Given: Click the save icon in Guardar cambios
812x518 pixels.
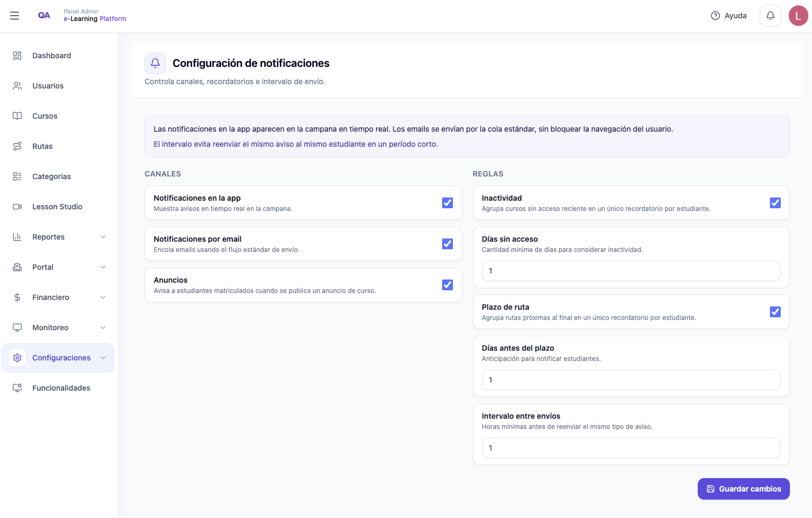Looking at the screenshot, I should [711, 489].
